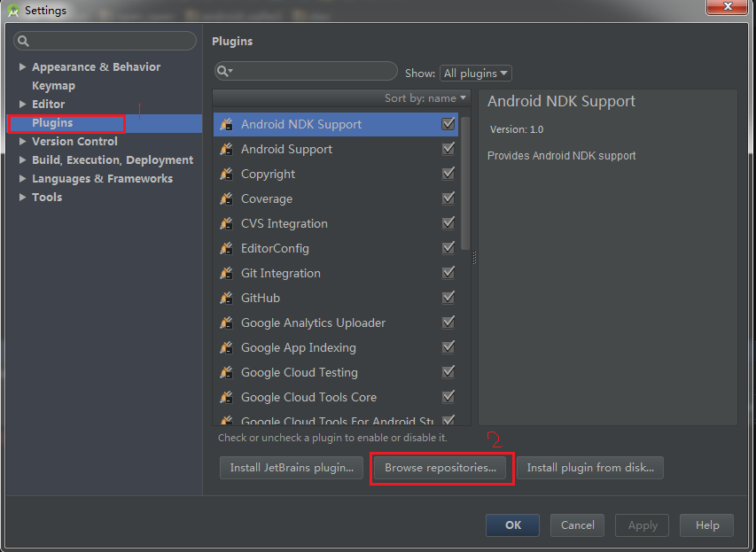
Task: Open the Sort by name dropdown
Action: tap(425, 98)
